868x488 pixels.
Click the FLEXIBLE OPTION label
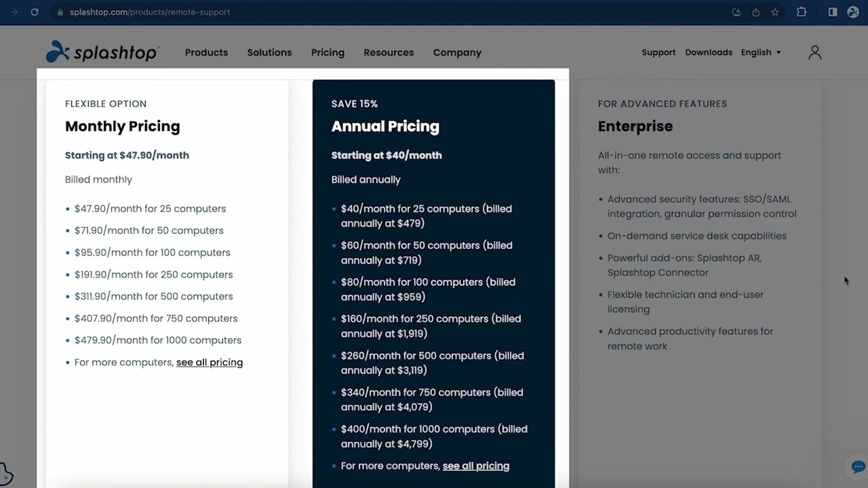(x=106, y=104)
